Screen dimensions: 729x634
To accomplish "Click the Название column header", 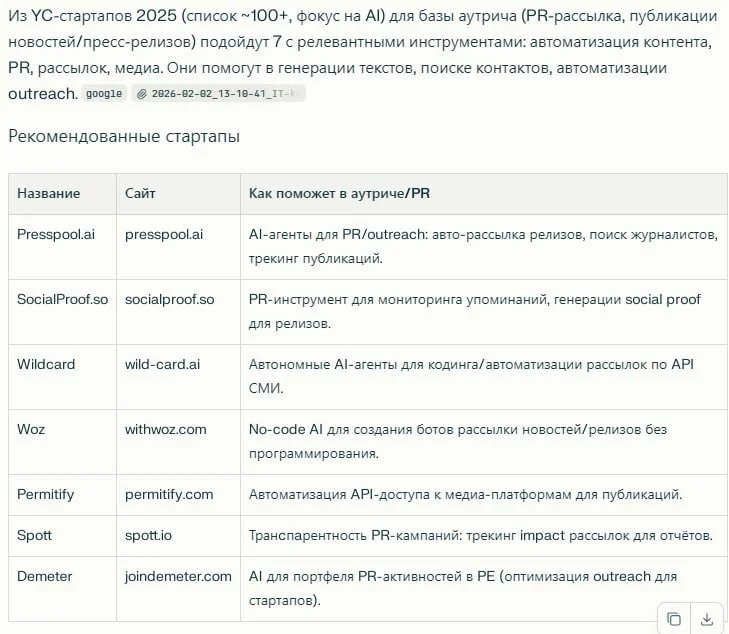I will click(x=48, y=193).
